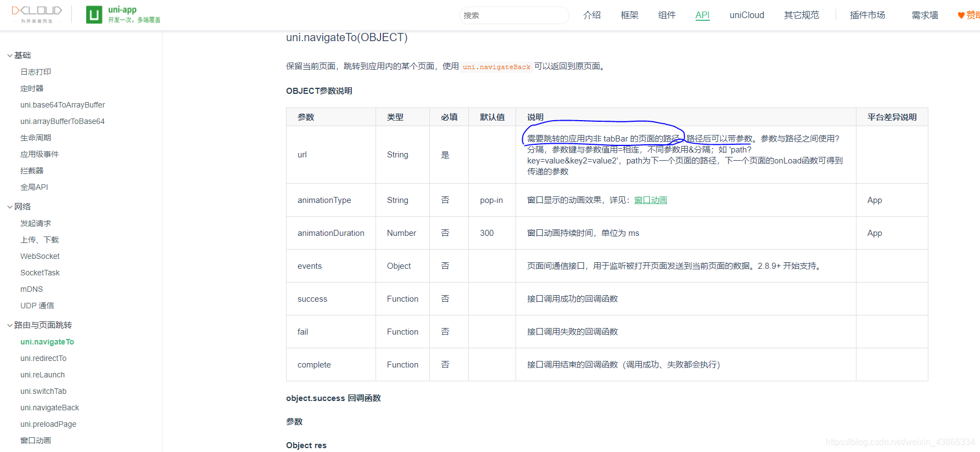Click the Object res heading

[x=306, y=445]
